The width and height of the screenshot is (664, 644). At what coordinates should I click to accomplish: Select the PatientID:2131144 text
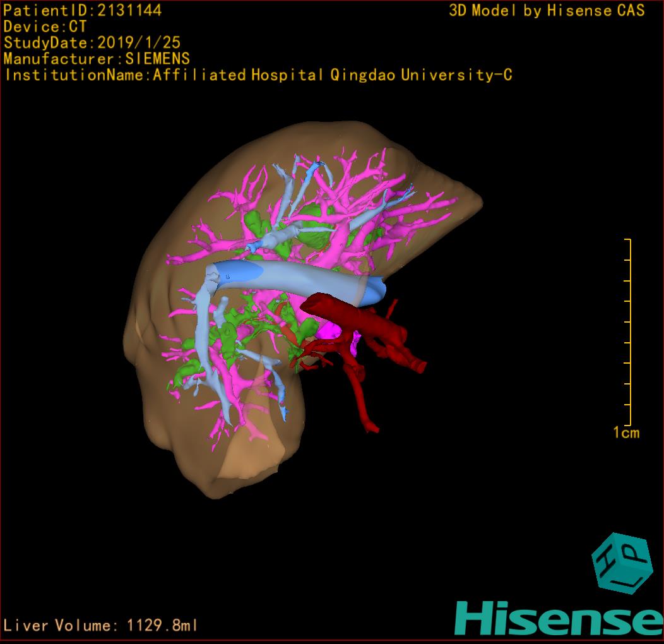pos(82,11)
